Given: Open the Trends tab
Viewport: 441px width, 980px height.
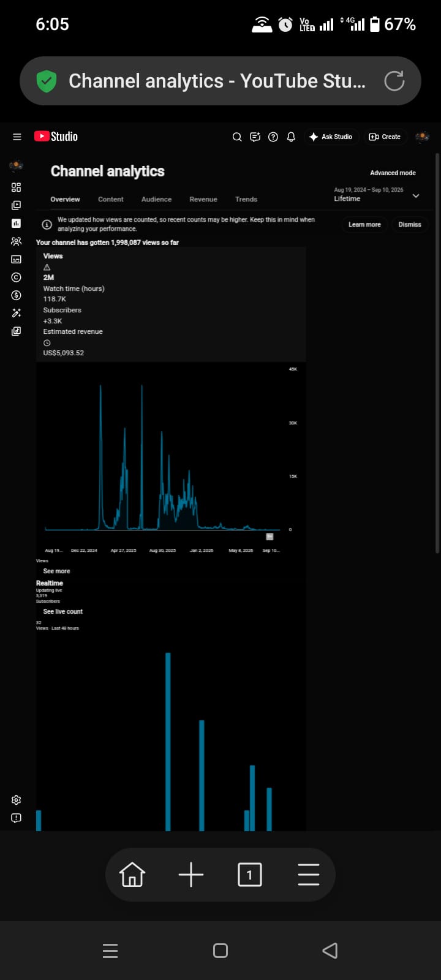Looking at the screenshot, I should tap(246, 199).
